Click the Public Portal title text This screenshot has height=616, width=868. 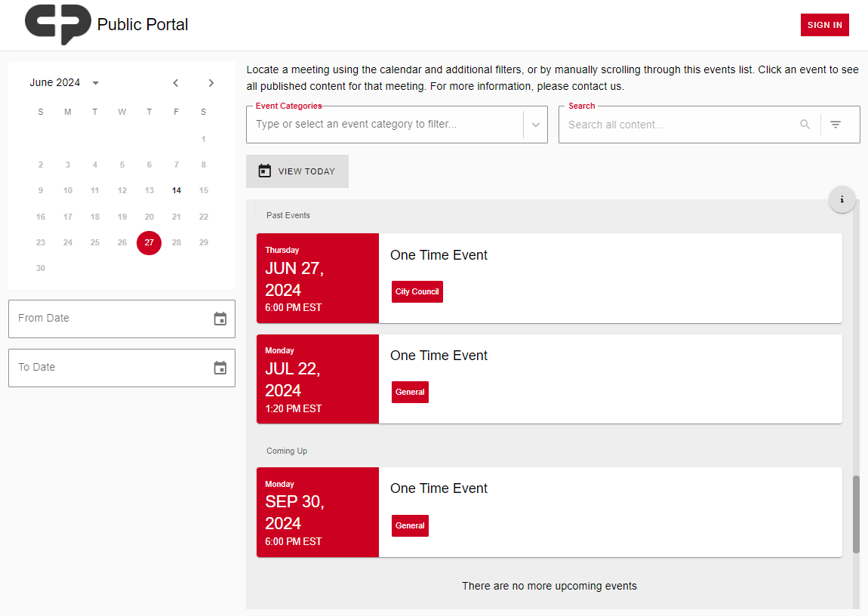point(142,24)
